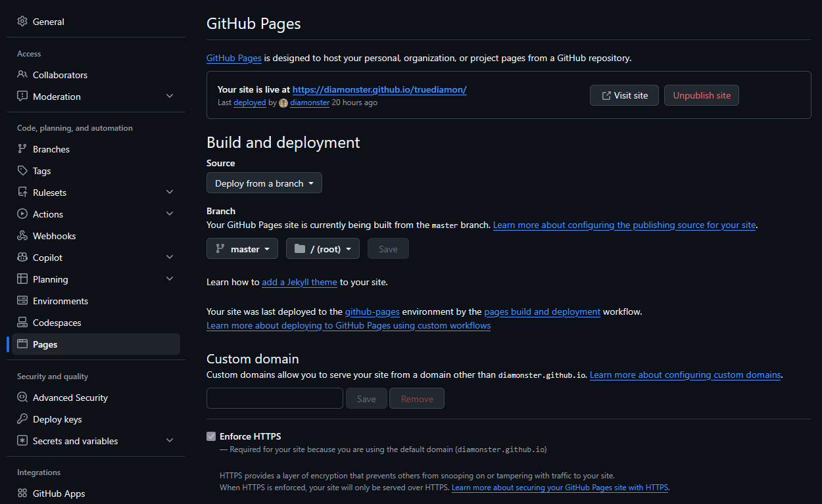Click the Pages browser icon
822x504 pixels.
click(x=22, y=344)
